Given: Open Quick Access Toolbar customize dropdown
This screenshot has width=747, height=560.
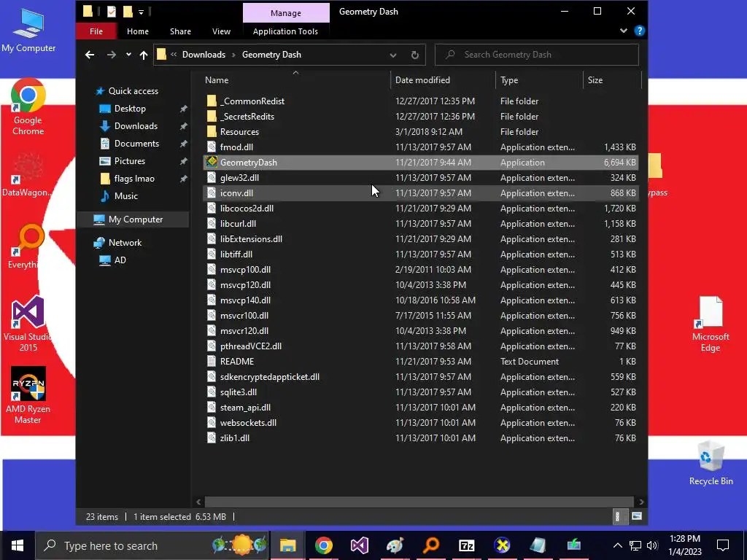Looking at the screenshot, I should point(141,12).
